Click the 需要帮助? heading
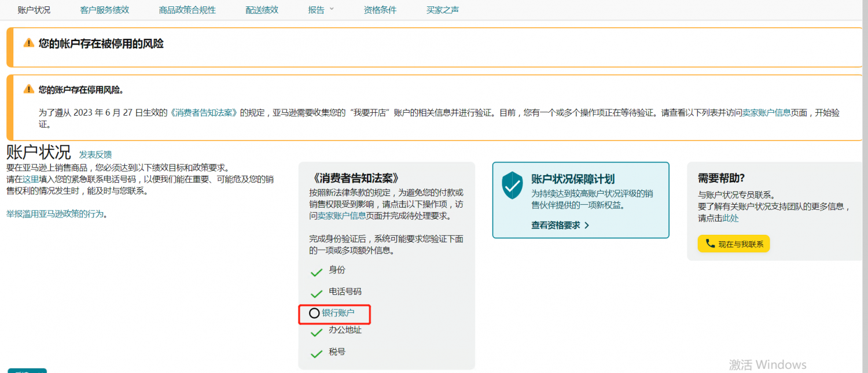 click(722, 178)
